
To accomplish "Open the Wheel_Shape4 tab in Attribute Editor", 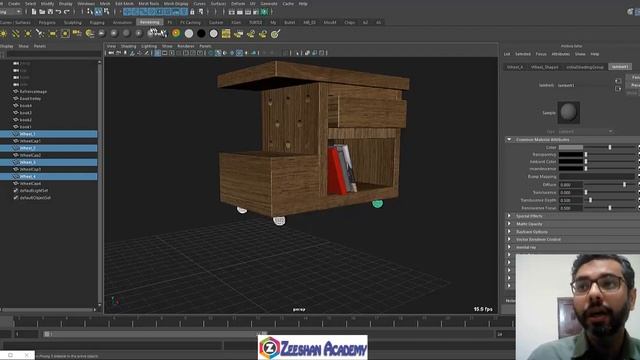I will (544, 67).
